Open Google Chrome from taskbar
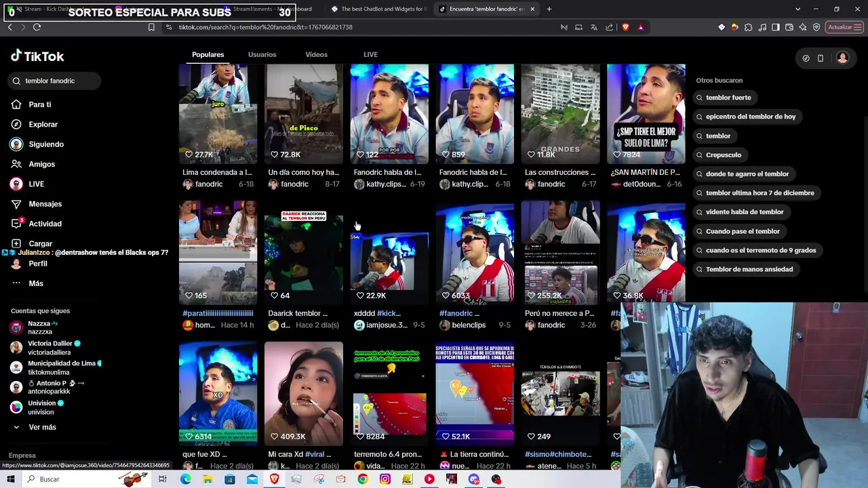This screenshot has height=488, width=868. 363,479
